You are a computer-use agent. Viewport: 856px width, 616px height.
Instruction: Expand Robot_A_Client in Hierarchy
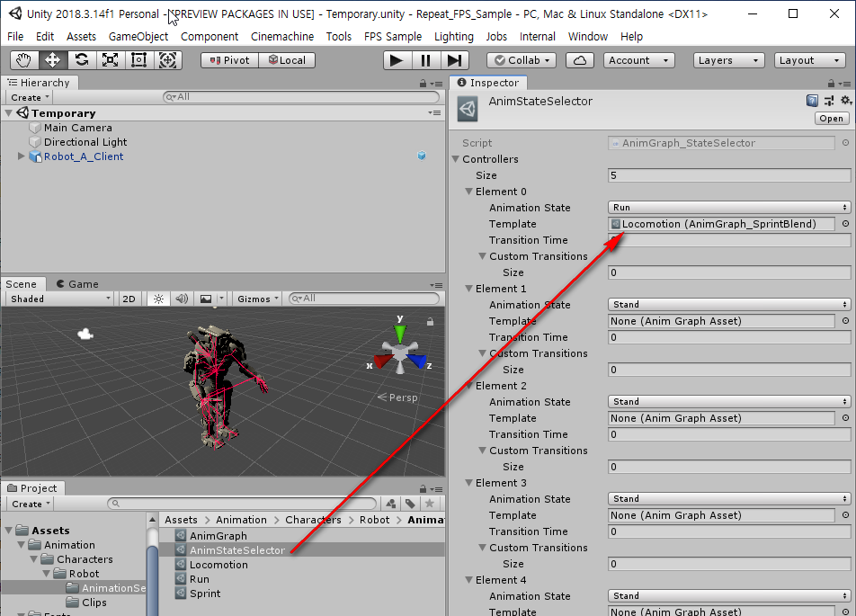[x=22, y=156]
